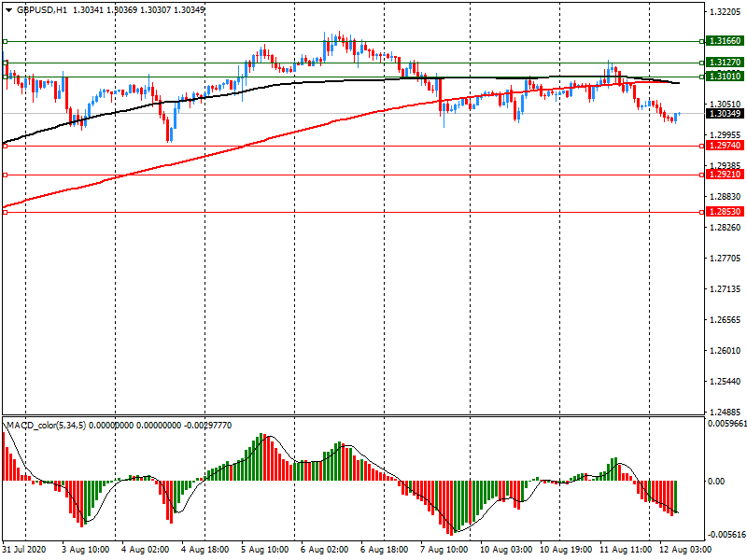The height and width of the screenshot is (560, 747).
Task: Click the 1.32205 price axis value
Action: click(x=726, y=12)
